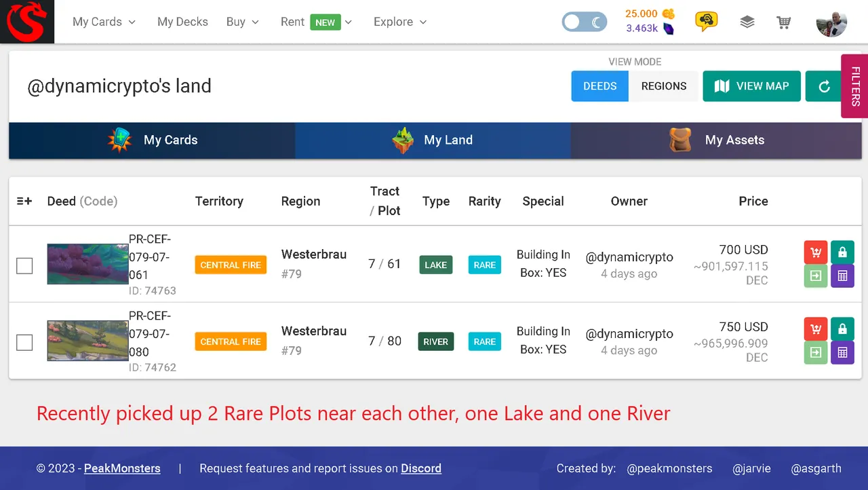Open the shopping cart icon in header
Image resolution: width=868 pixels, height=490 pixels.
[x=784, y=22]
